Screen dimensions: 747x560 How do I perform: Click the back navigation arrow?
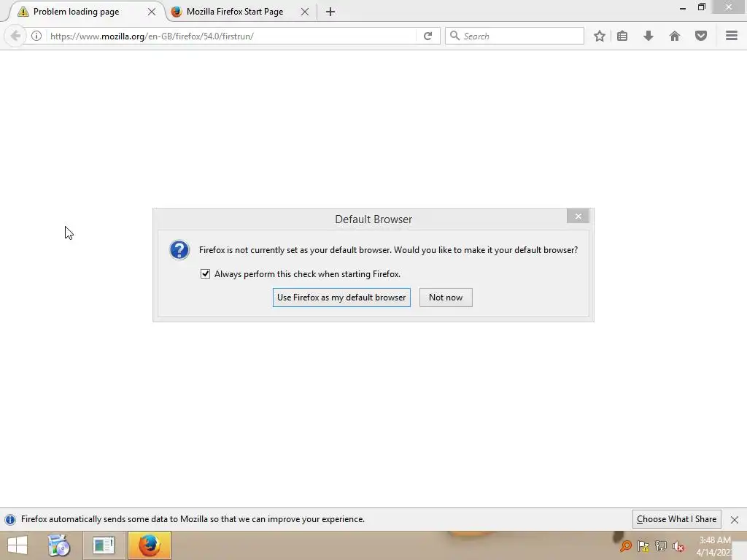click(15, 36)
